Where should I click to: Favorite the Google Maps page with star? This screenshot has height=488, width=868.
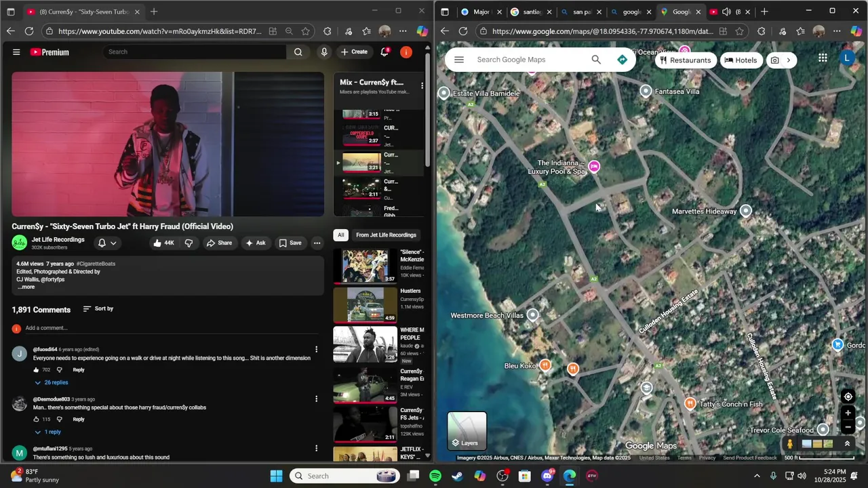point(739,31)
